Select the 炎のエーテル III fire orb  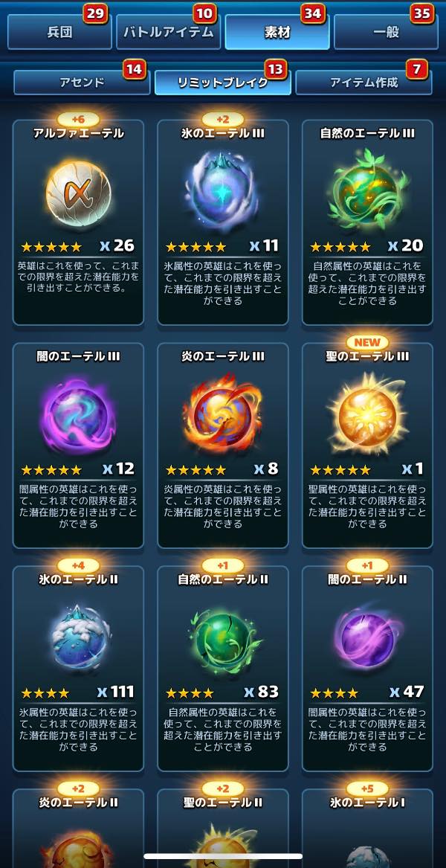tap(222, 412)
